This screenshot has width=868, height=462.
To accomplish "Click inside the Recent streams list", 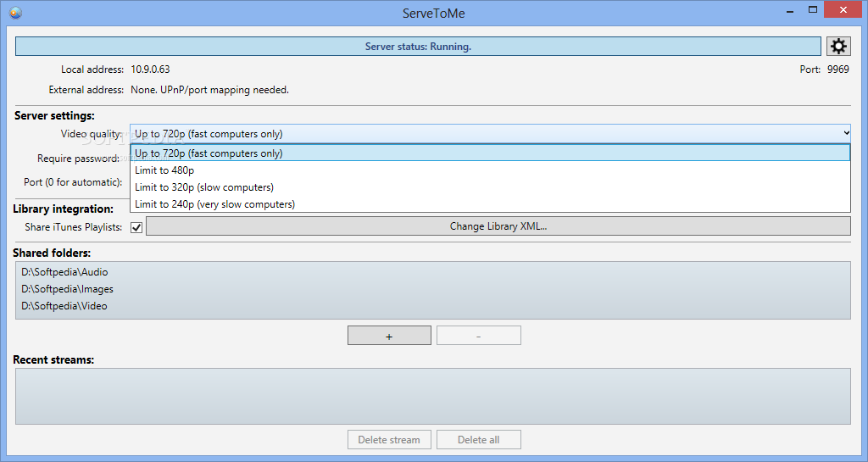I will coord(432,396).
